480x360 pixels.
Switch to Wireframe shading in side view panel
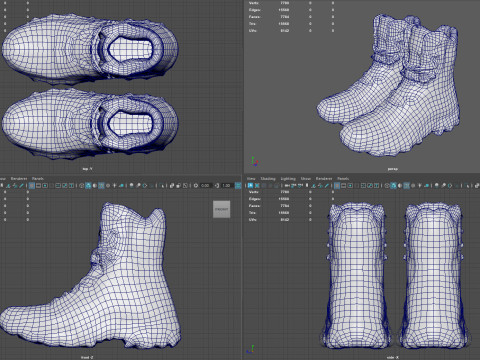387,185
